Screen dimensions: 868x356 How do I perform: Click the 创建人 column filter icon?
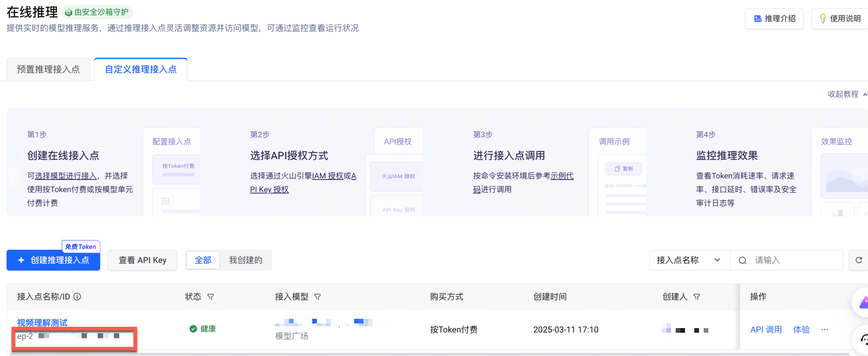pos(697,296)
